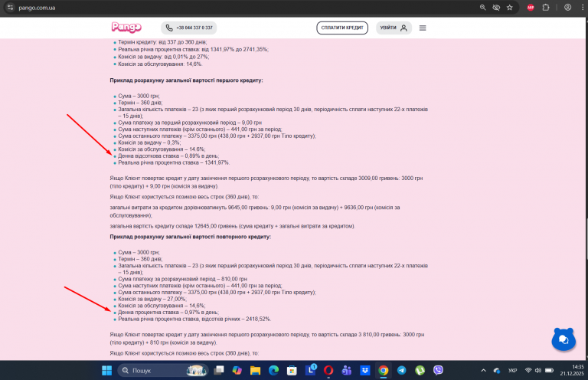Open Microsoft Teams from the taskbar

coord(347,371)
